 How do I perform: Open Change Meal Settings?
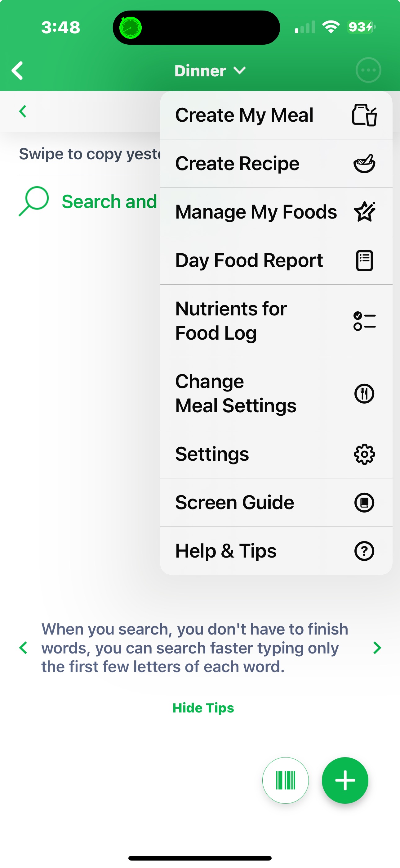tap(276, 393)
